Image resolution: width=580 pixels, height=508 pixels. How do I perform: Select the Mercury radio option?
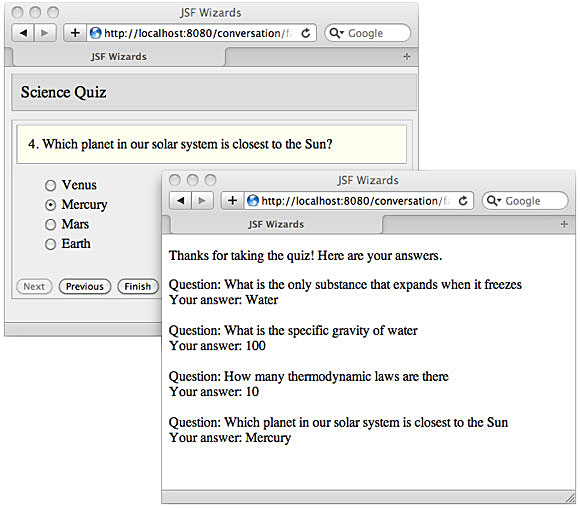pyautogui.click(x=50, y=205)
